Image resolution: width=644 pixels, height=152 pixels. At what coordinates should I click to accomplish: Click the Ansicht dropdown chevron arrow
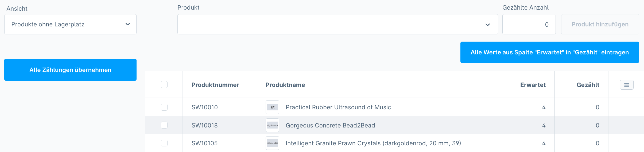[x=128, y=24]
